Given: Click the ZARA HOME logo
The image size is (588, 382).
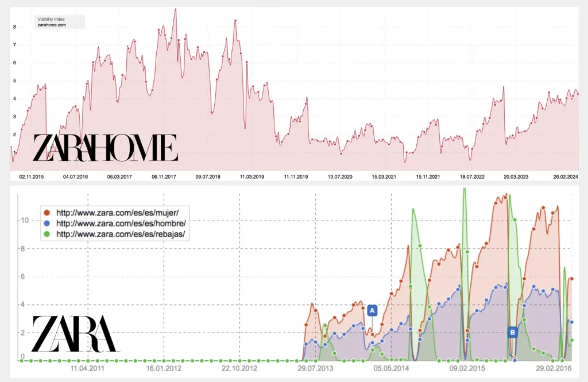Looking at the screenshot, I should click(106, 148).
